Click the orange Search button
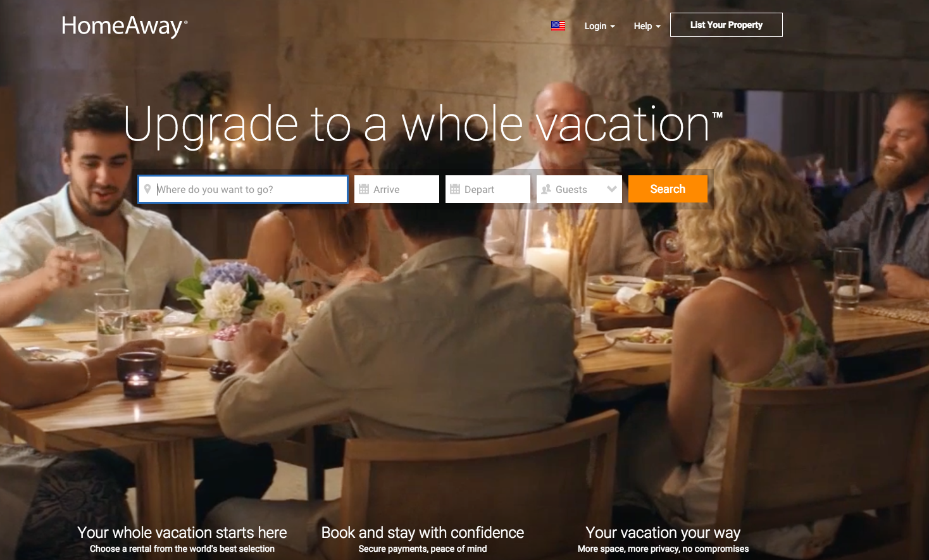929x560 pixels. [668, 189]
